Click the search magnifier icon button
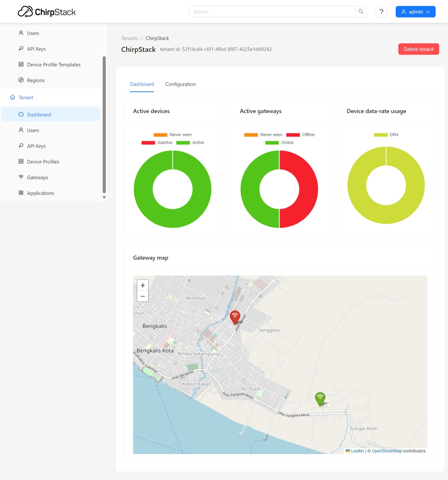 pos(361,12)
